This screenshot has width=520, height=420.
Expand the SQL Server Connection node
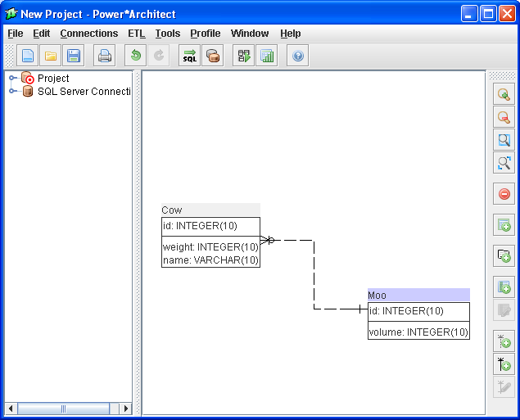13,91
